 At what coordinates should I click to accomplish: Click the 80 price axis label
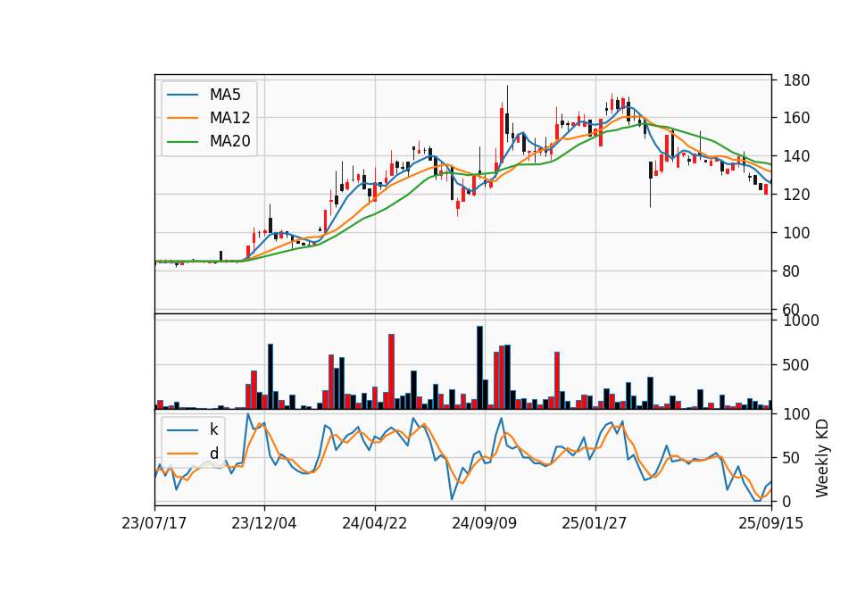click(x=792, y=271)
